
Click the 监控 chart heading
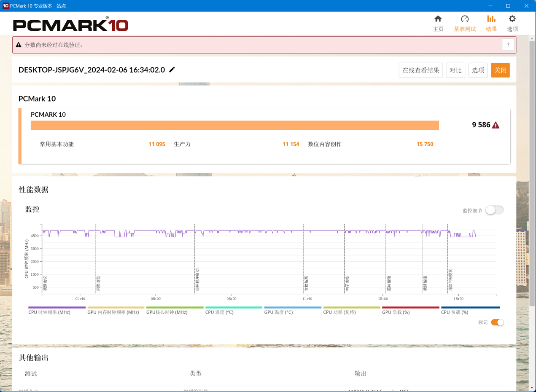coord(32,209)
